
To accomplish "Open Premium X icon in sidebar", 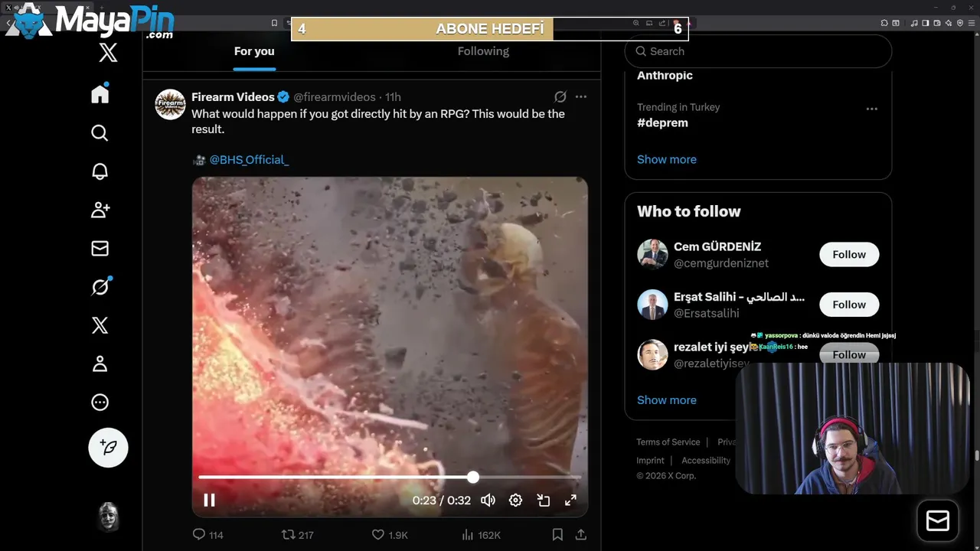I will click(100, 325).
